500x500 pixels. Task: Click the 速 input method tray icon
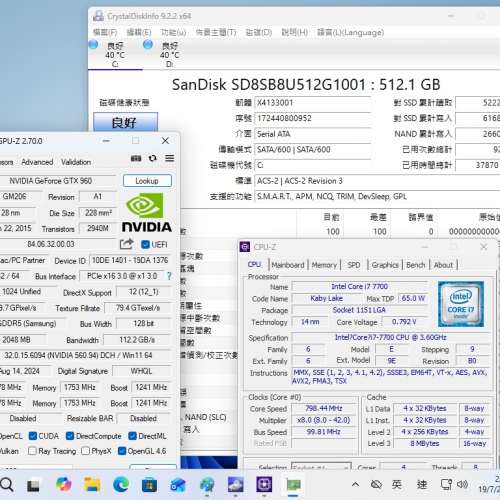[422, 484]
